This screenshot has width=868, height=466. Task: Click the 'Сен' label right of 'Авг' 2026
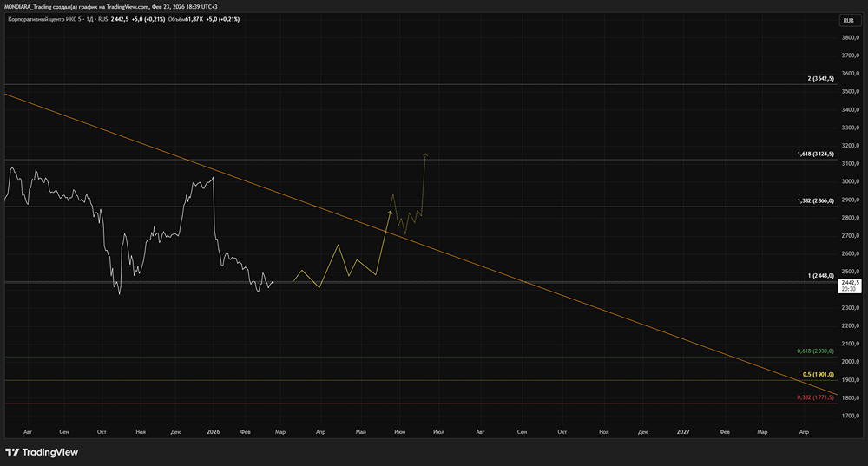[522, 431]
